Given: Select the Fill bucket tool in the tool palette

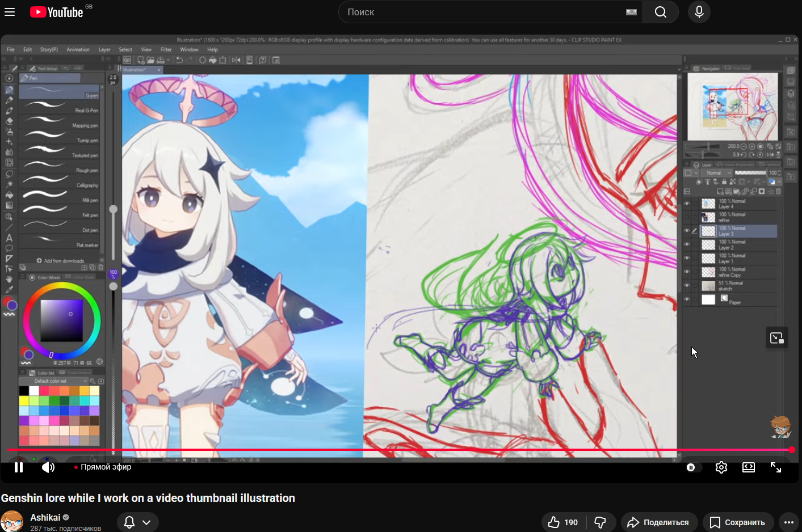Looking at the screenshot, I should coord(9,195).
